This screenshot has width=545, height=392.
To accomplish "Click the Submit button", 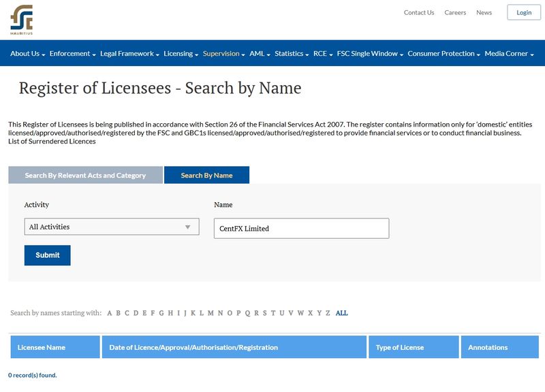I will pos(47,255).
